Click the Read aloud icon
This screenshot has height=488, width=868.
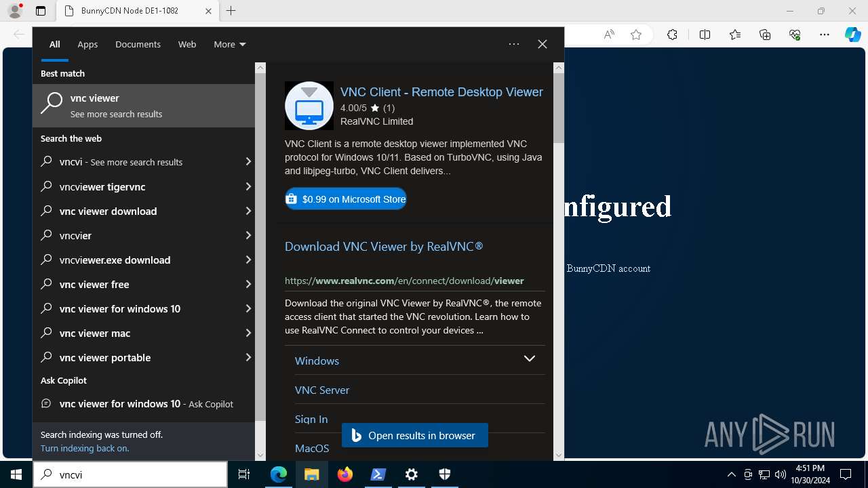tap(609, 35)
